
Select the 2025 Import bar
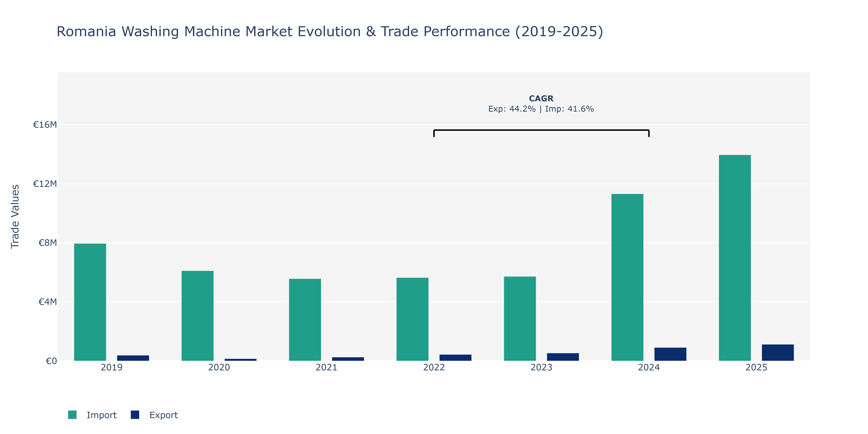click(x=735, y=258)
